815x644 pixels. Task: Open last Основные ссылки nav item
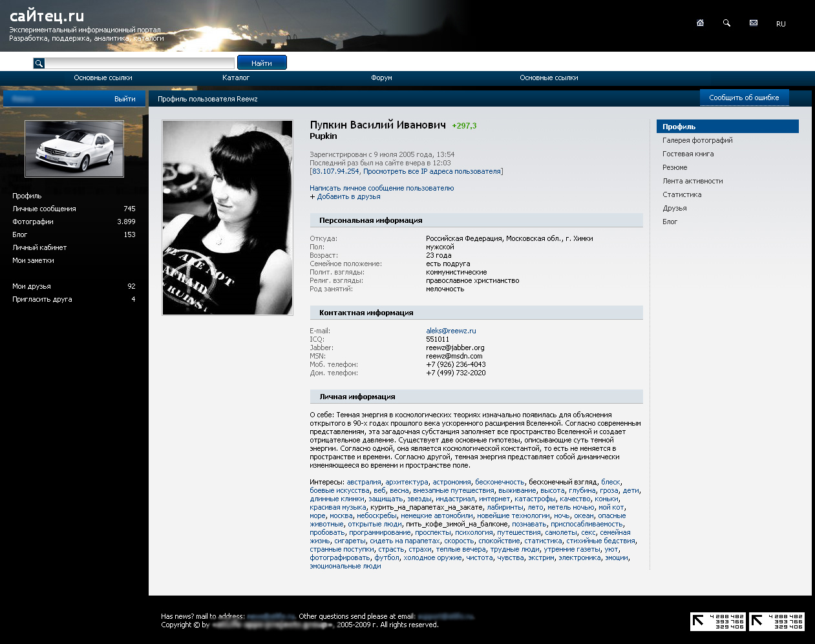[x=549, y=78]
